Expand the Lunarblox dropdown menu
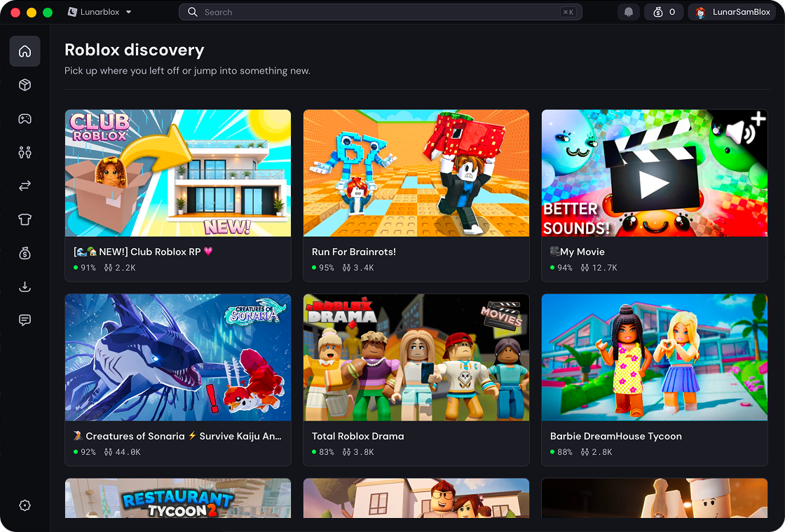This screenshot has height=532, width=785. pyautogui.click(x=100, y=12)
